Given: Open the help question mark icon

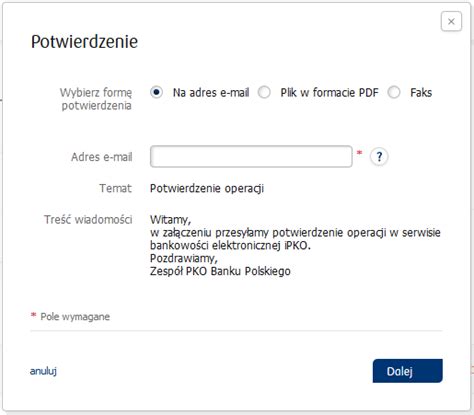Looking at the screenshot, I should coord(379,156).
